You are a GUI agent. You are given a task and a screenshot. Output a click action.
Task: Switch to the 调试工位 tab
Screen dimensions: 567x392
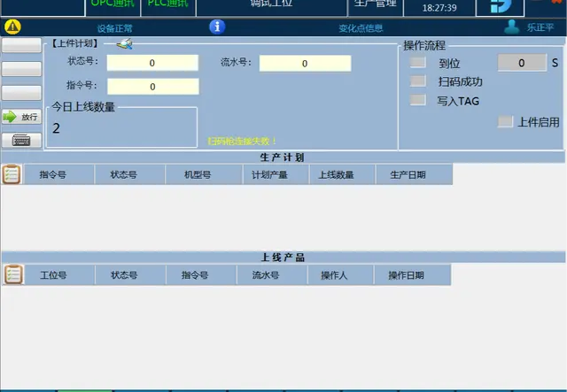(272, 6)
